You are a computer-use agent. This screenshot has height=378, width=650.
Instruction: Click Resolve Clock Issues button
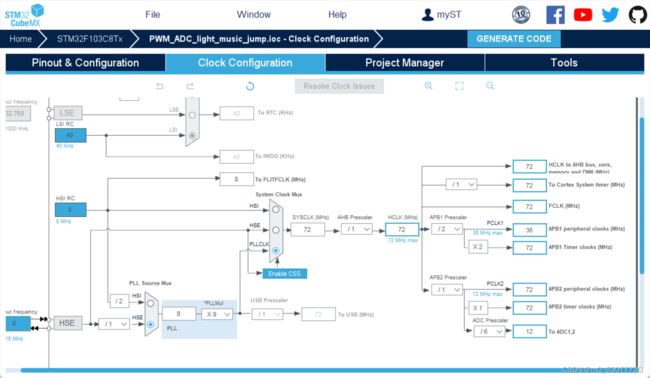tap(339, 86)
